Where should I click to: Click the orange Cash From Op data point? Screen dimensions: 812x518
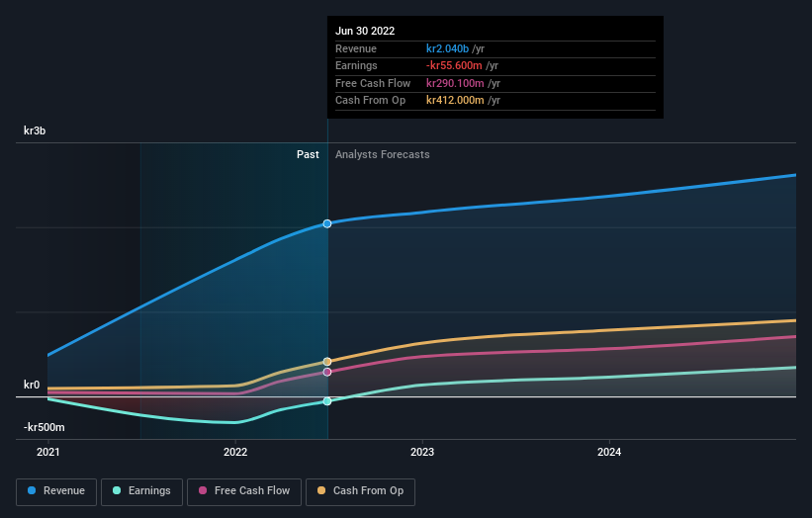327,362
